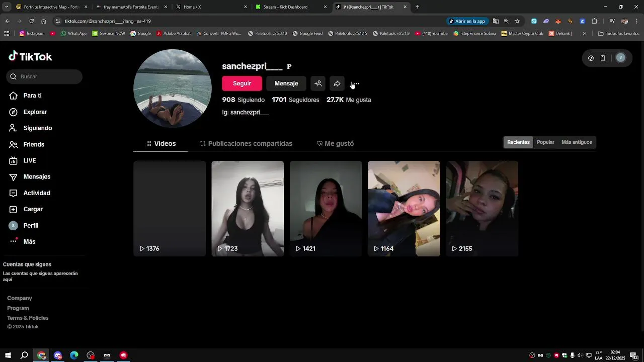Select the Videos tab
Screen dimensions: 644x362
click(160, 144)
